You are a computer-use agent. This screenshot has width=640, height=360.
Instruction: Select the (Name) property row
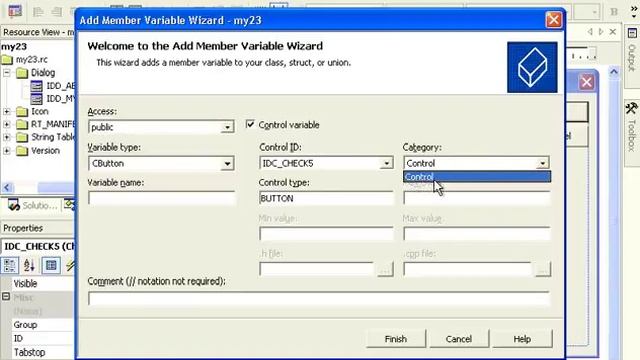point(38,311)
